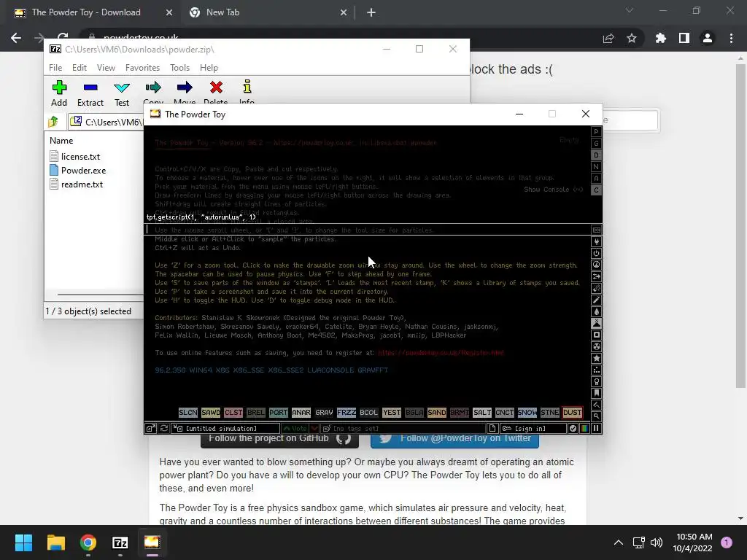Select the Powders element menu
Screen dimensions: 747x560
pyautogui.click(x=596, y=323)
